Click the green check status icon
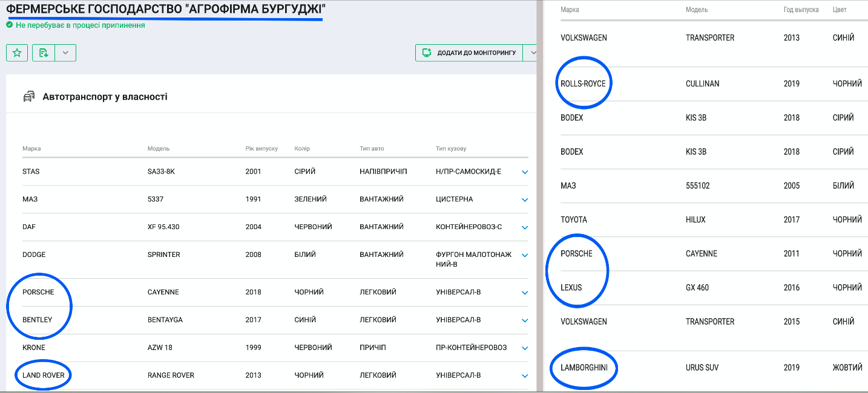Image resolution: width=868 pixels, height=393 pixels. click(9, 25)
